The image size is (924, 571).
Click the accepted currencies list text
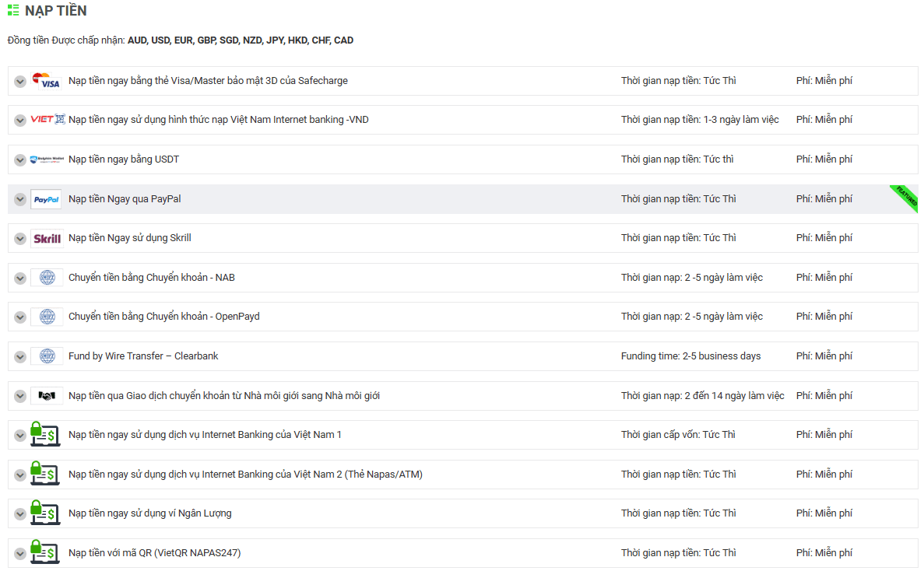click(241, 40)
